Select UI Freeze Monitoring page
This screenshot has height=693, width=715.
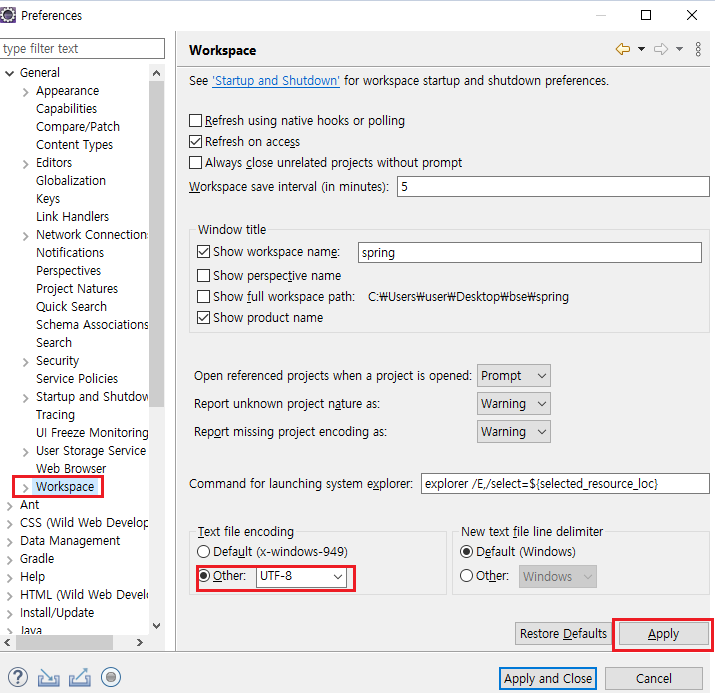coord(92,432)
